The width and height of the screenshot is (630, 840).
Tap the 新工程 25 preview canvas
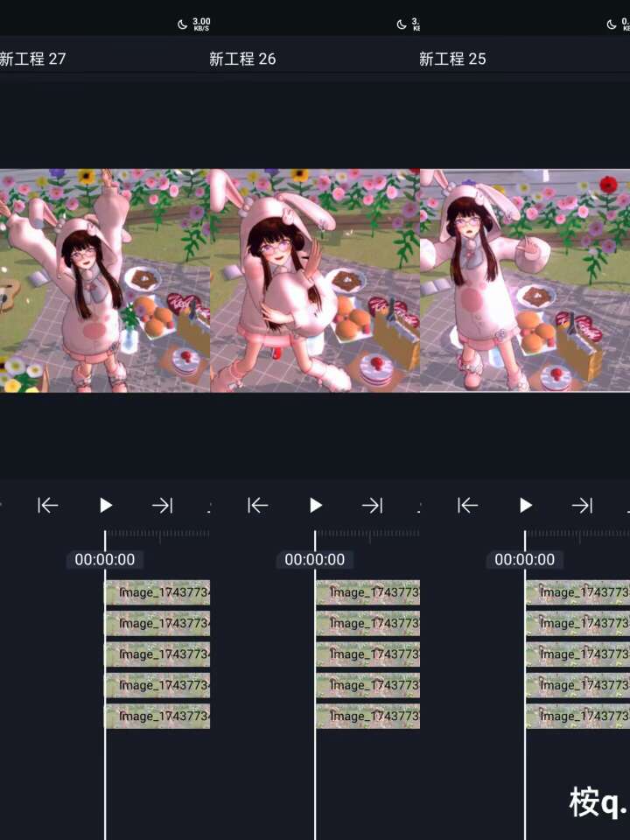pyautogui.click(x=525, y=281)
